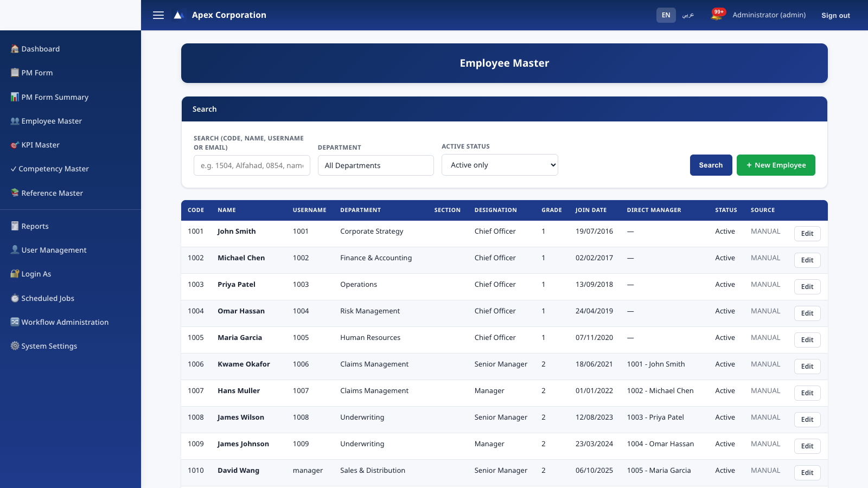
Task: Edit Omar Hassan's record
Action: (807, 313)
